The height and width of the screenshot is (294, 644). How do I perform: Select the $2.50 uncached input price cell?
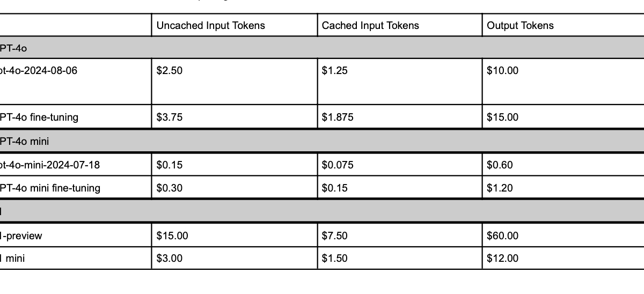coord(170,70)
